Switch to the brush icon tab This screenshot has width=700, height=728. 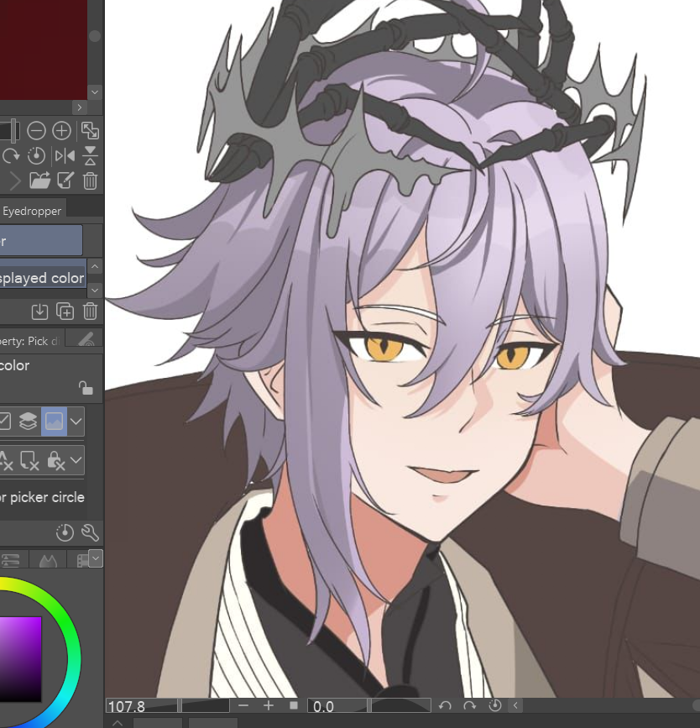(86, 340)
